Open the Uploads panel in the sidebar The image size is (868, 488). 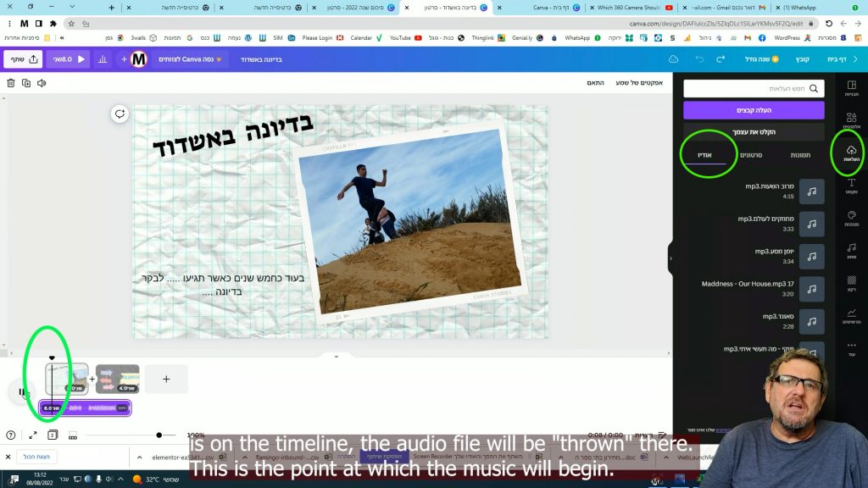tap(851, 152)
